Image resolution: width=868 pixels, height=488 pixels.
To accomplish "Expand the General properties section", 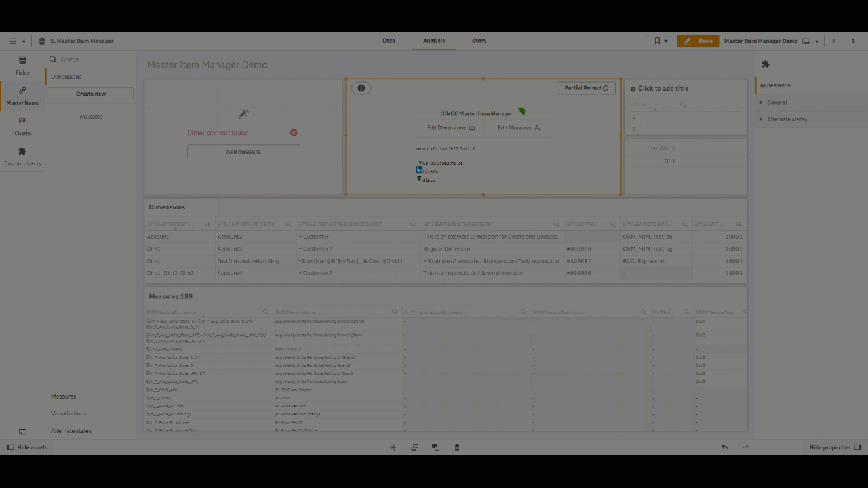I will pyautogui.click(x=812, y=103).
